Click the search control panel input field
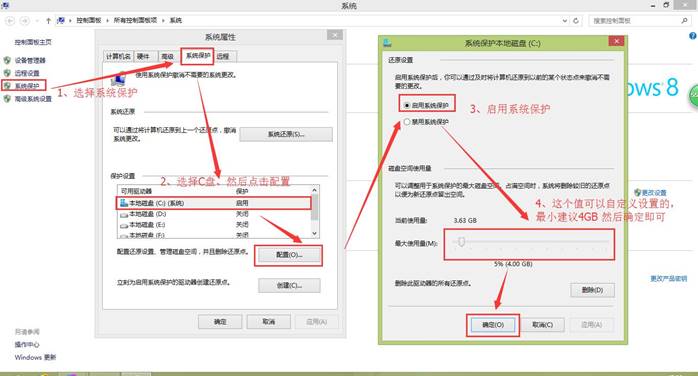The width and height of the screenshot is (698, 376). tap(635, 20)
